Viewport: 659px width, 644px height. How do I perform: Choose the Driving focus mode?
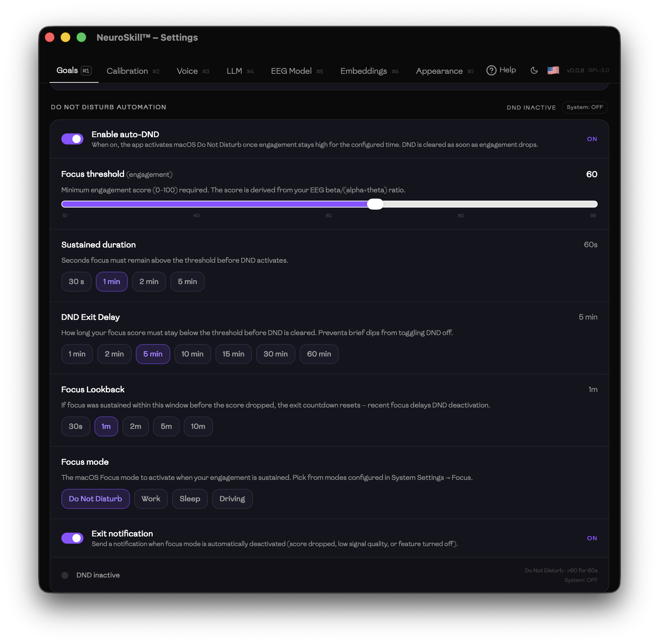[232, 499]
